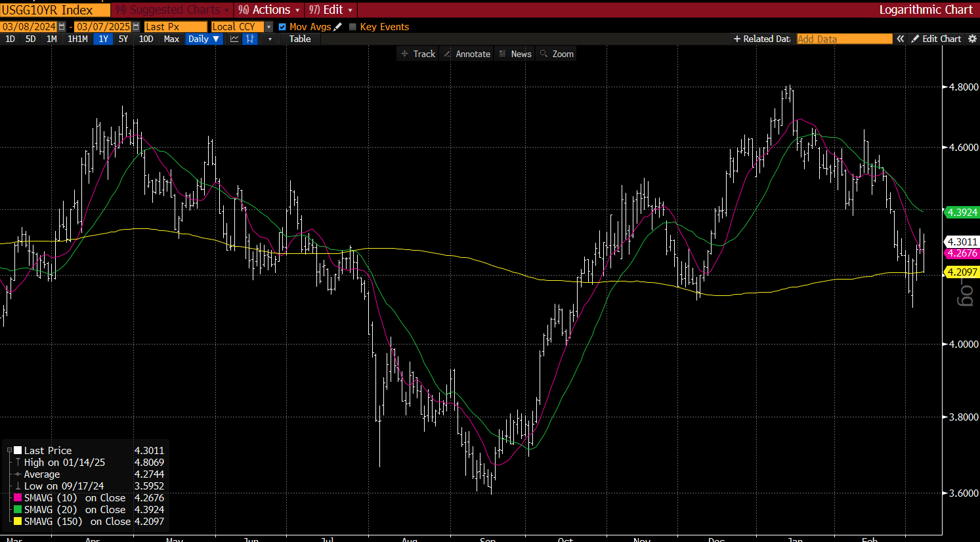Click the green SMAVG (20) color swatch
The image size is (980, 542).
[18, 510]
